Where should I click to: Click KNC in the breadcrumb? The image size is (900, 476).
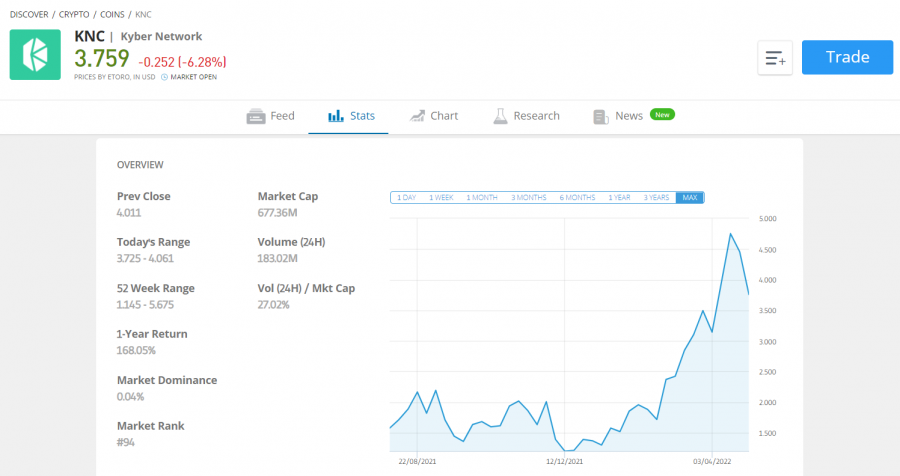coord(143,14)
